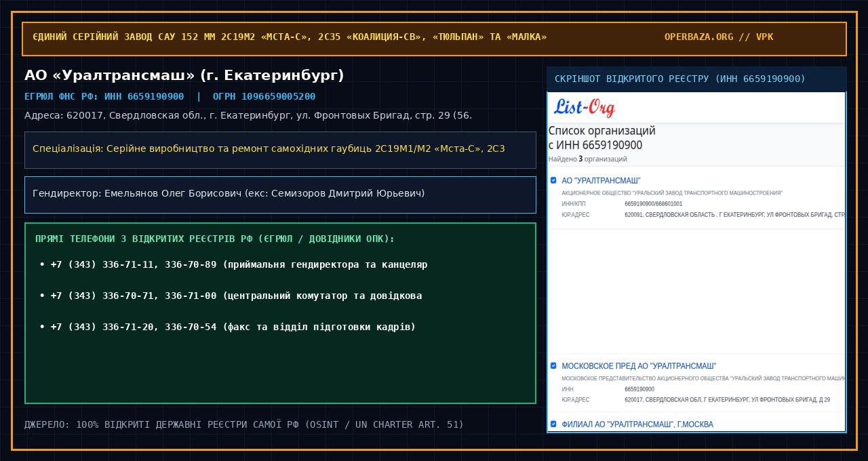The height and width of the screenshot is (461, 868).
Task: Click the ЮРАДРЕС value starting 620091
Action: (x=734, y=215)
